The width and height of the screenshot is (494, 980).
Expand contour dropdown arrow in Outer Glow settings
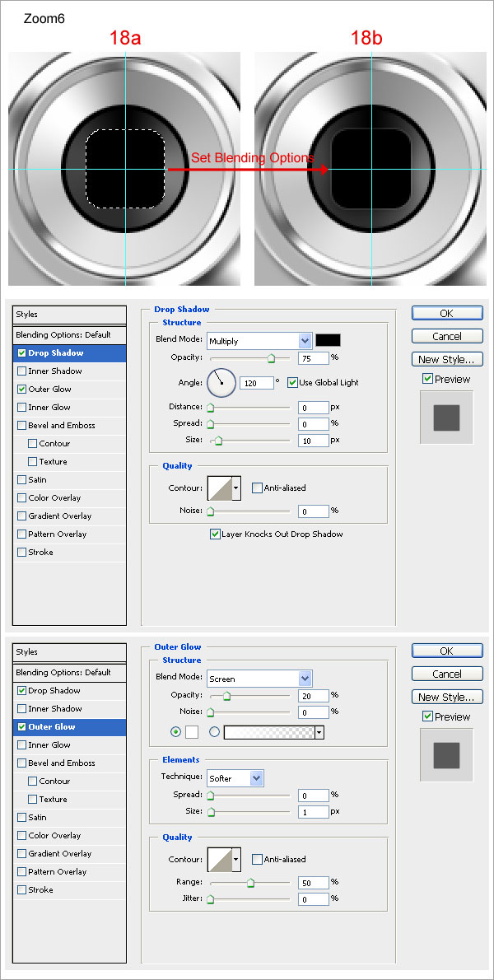(236, 860)
